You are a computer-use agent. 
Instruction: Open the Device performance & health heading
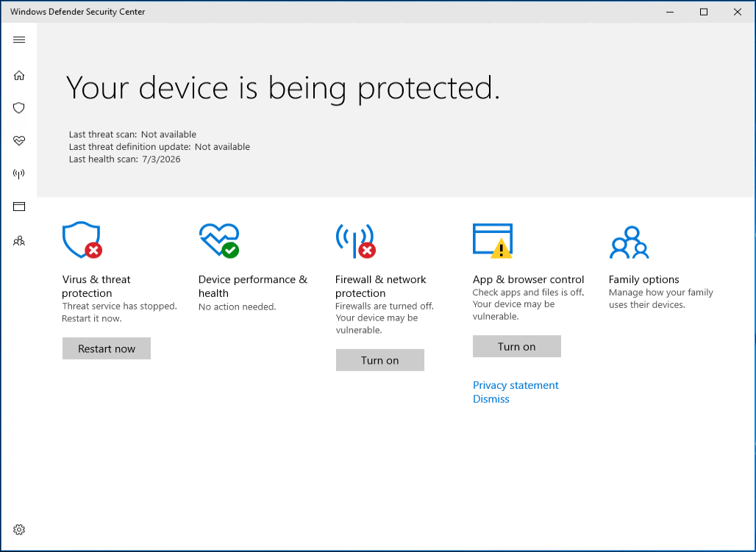[253, 287]
